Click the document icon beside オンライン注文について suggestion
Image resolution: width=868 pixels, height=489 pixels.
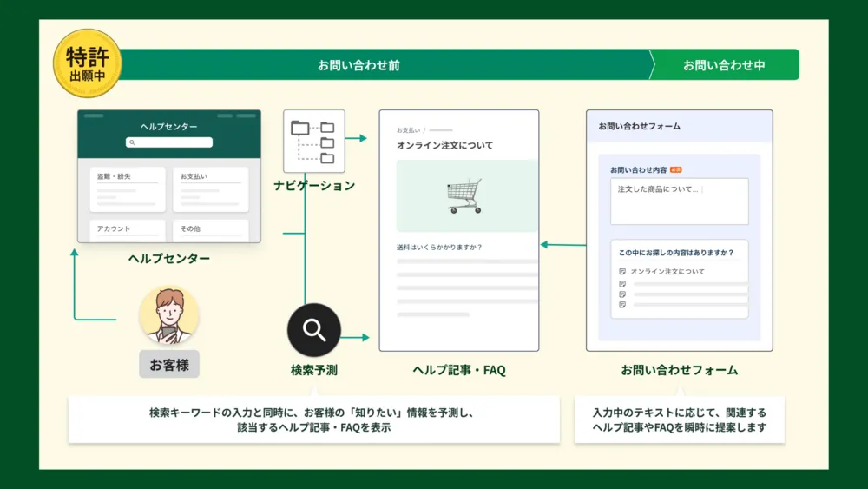(622, 272)
